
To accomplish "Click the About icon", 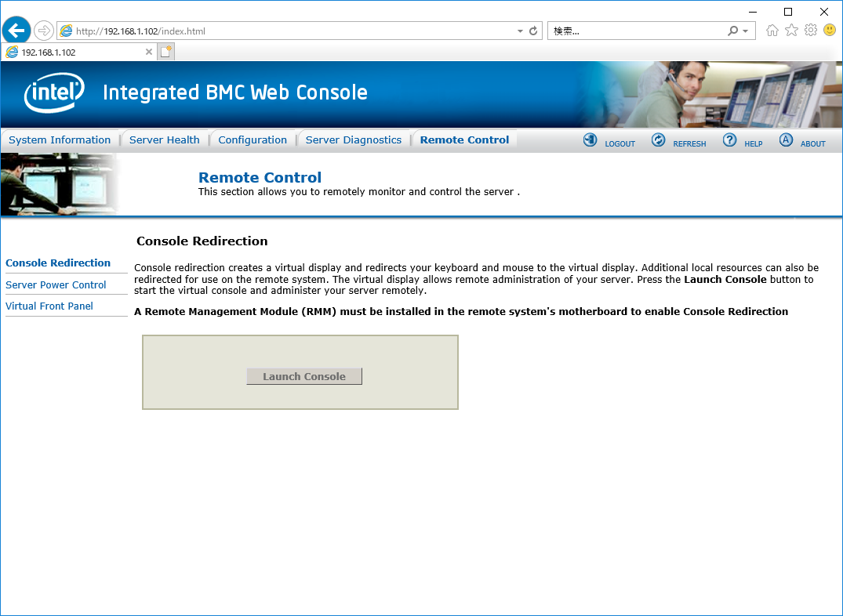I will tap(786, 140).
